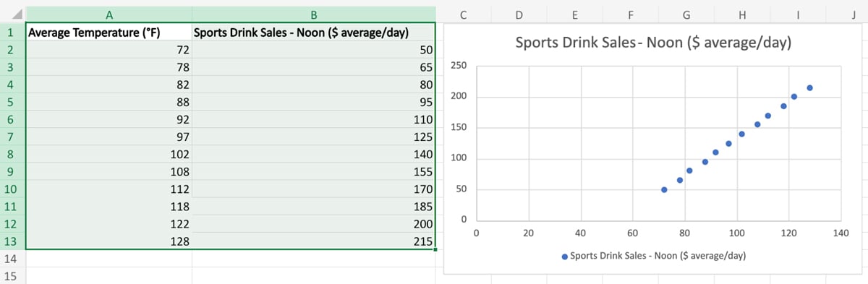Select column F header
This screenshot has height=284, width=868.
[x=630, y=14]
